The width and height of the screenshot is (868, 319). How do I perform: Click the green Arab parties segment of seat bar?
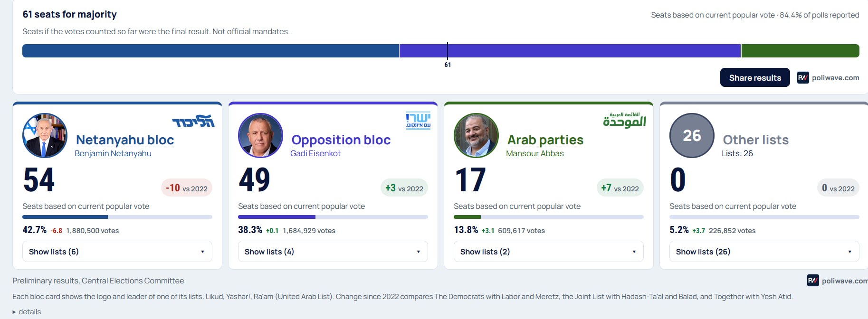coord(800,51)
